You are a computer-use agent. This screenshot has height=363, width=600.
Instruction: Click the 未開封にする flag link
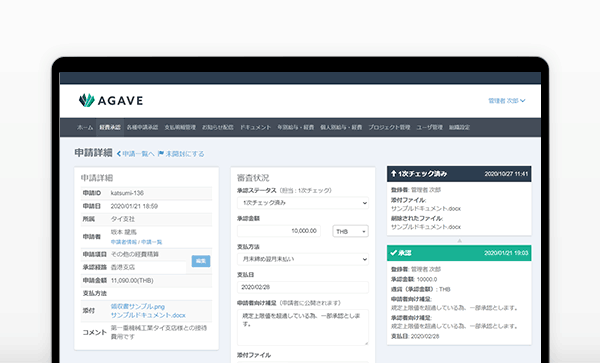(x=181, y=154)
